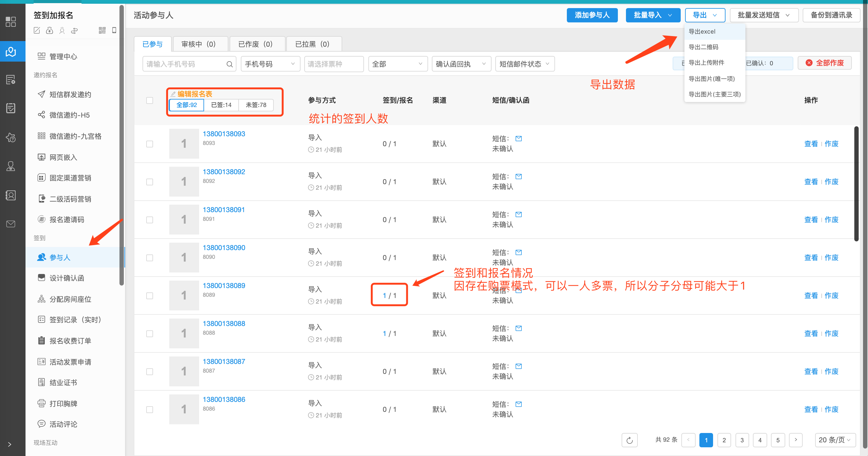868x456 pixels.
Task: Expand the left rail with bottom arrow
Action: (x=10, y=444)
